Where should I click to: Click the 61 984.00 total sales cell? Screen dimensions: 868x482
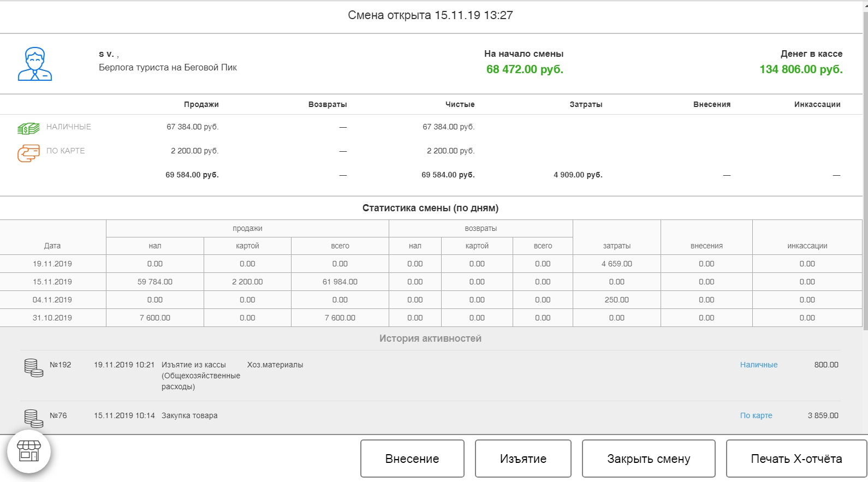[340, 282]
